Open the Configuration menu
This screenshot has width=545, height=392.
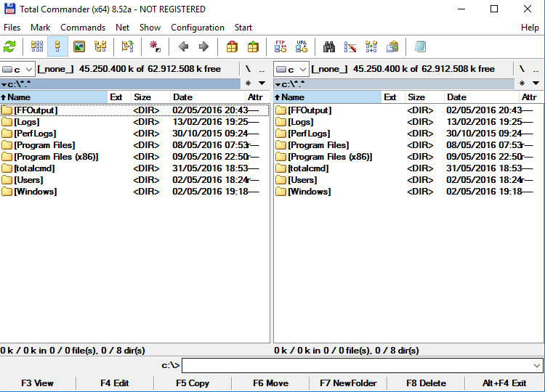(x=198, y=28)
